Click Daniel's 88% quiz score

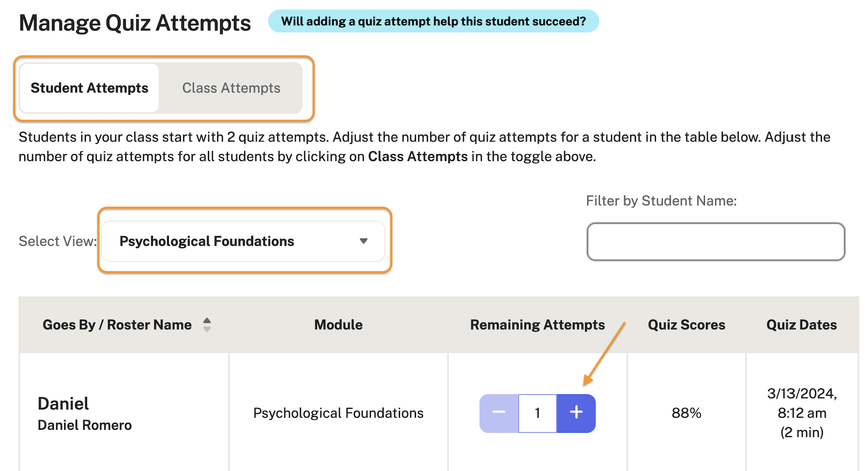686,413
